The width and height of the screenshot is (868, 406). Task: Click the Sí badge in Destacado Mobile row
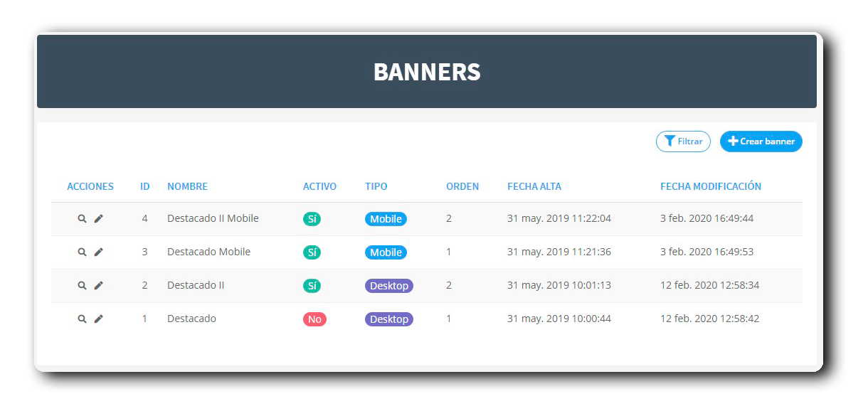[312, 252]
